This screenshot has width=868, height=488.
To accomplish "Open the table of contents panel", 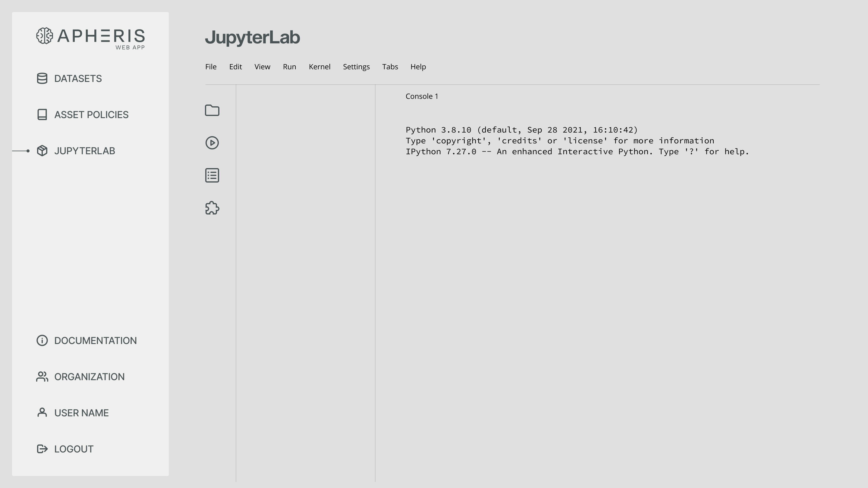I will point(212,175).
